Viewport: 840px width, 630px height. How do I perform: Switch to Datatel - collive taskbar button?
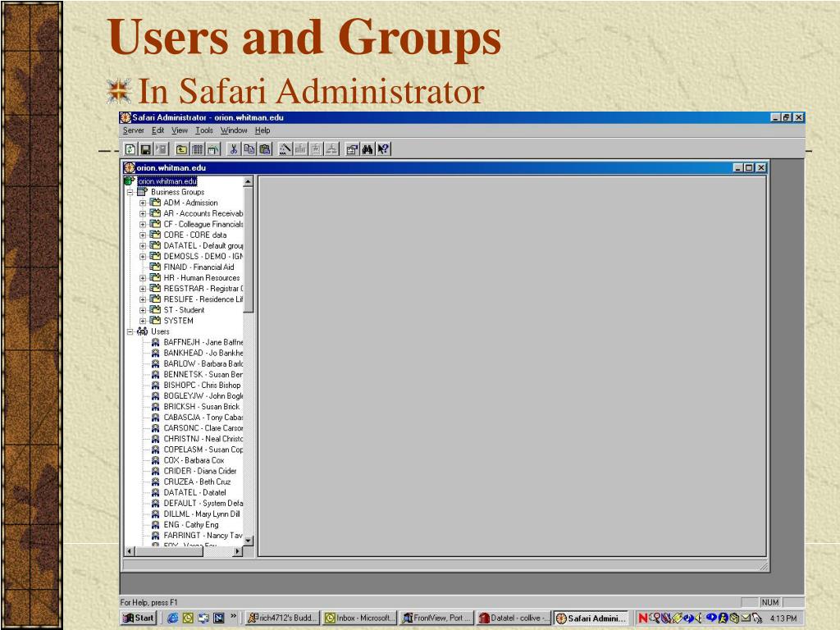pyautogui.click(x=514, y=618)
